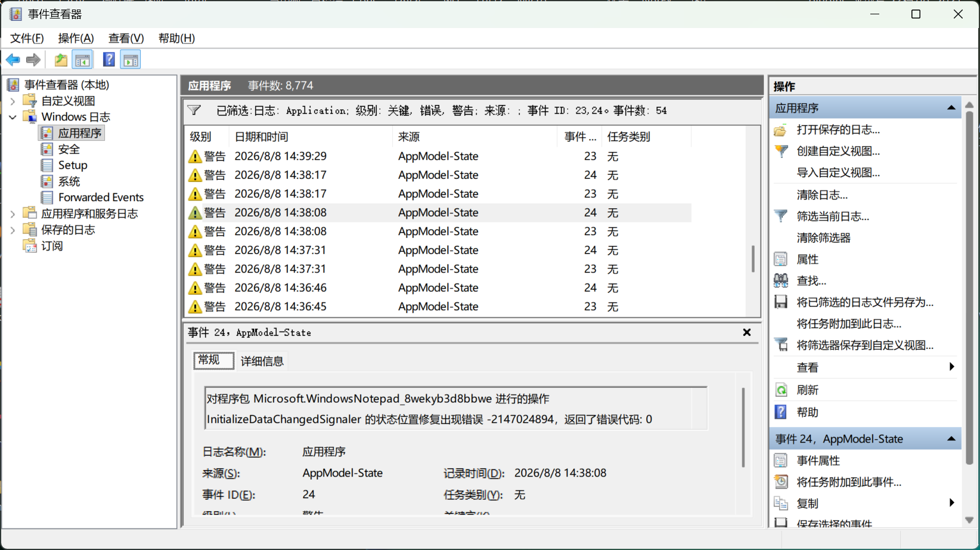Screen dimensions: 980x550
Task: Click the filter funnel icon above event list
Action: 194,110
